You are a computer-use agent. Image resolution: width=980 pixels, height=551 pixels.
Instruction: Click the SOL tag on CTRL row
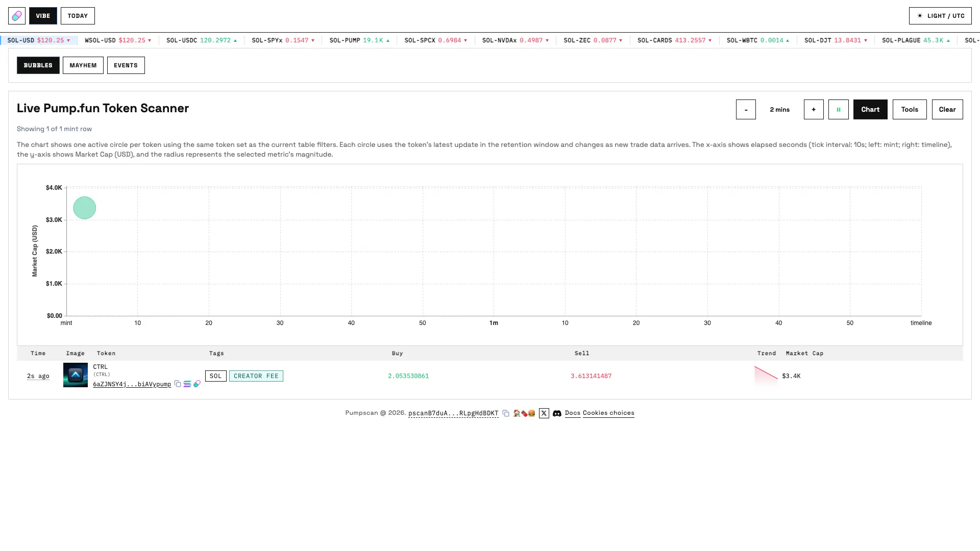pos(216,376)
